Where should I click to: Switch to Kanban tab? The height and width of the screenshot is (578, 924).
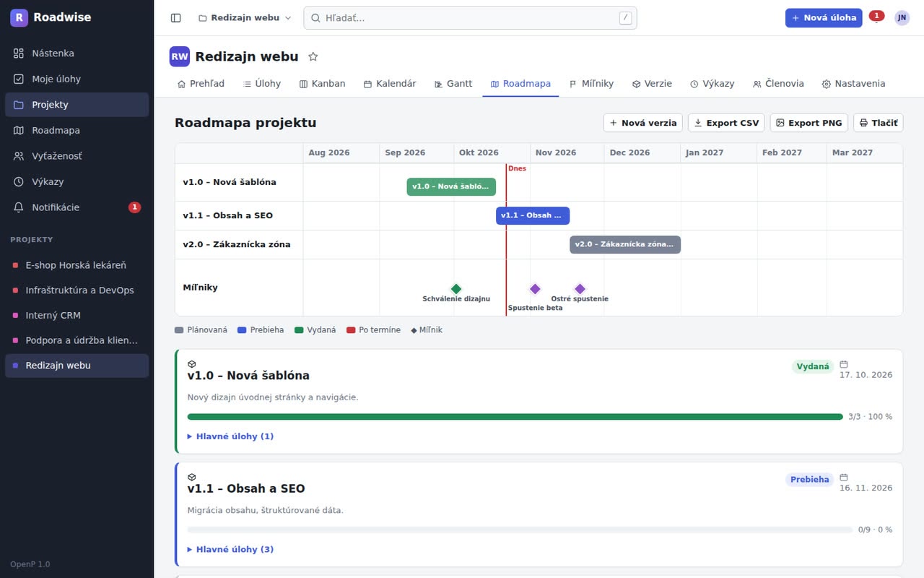(322, 84)
